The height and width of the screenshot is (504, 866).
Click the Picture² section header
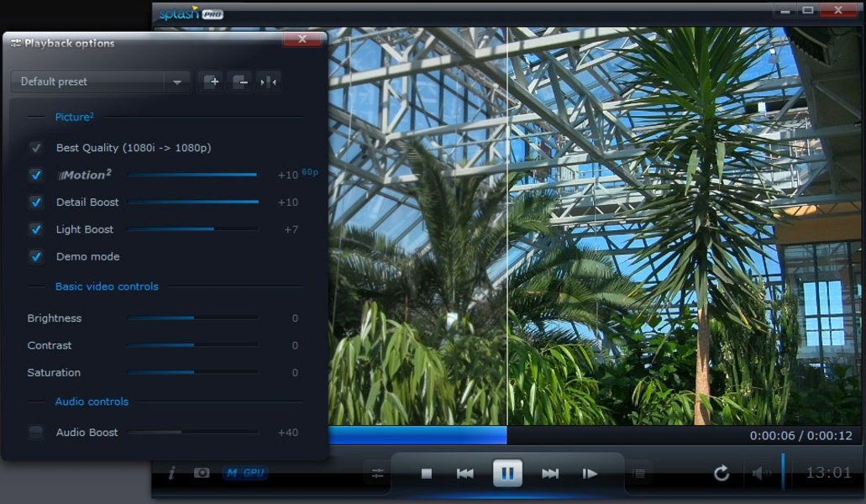click(x=75, y=117)
